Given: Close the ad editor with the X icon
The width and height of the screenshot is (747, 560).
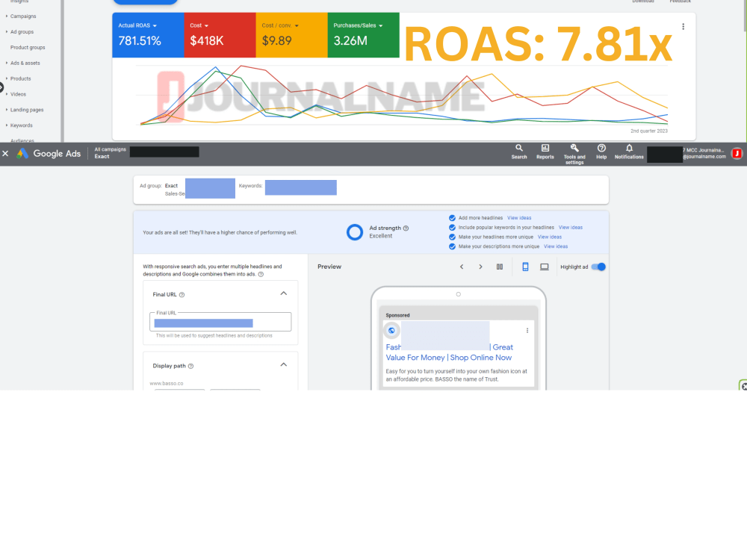Looking at the screenshot, I should tap(5, 153).
